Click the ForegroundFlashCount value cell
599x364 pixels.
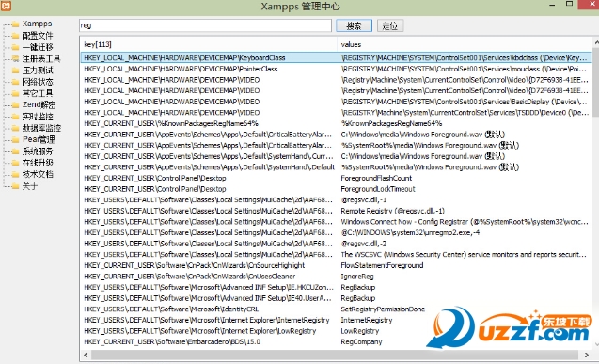pyautogui.click(x=376, y=178)
